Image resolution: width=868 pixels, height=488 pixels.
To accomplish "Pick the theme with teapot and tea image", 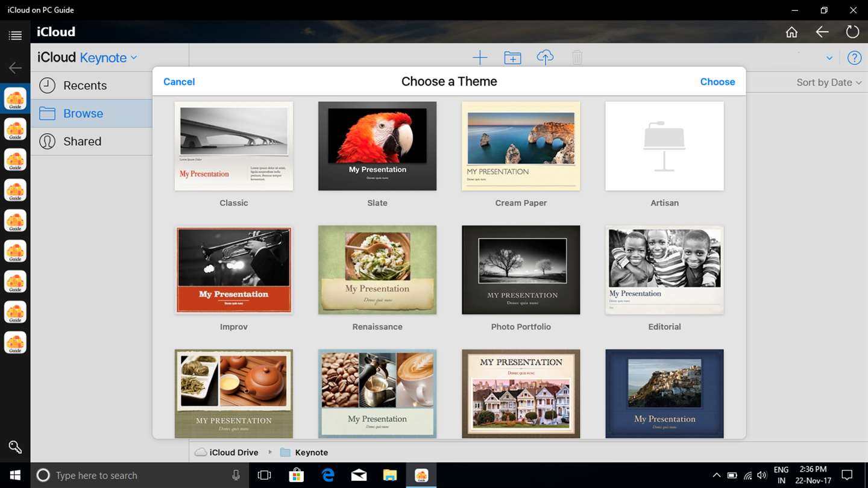I will [234, 393].
